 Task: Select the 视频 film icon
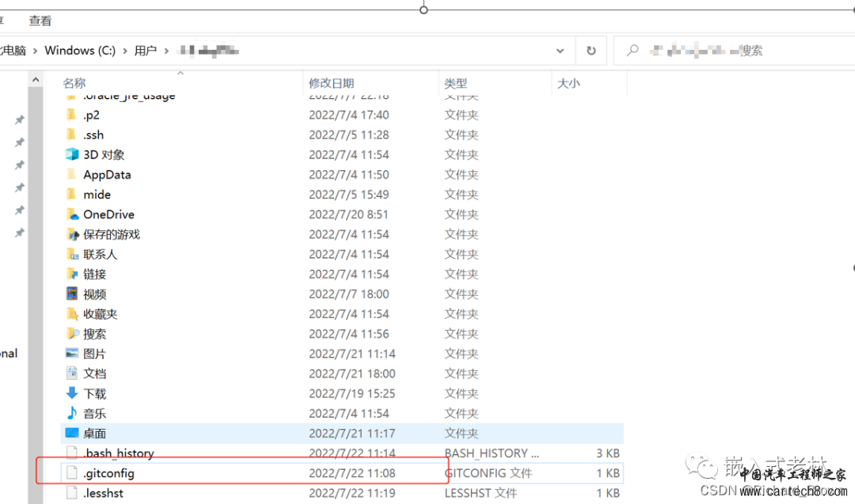coord(72,294)
